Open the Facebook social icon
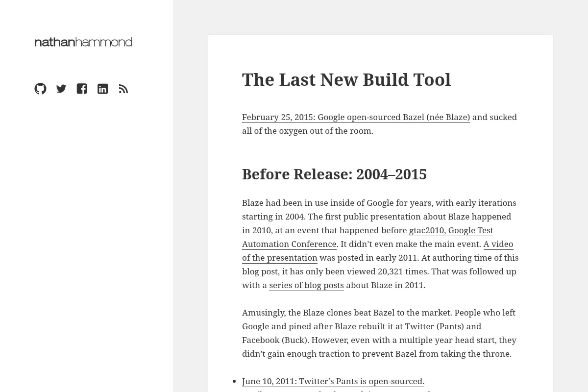588x392 pixels. (x=82, y=89)
